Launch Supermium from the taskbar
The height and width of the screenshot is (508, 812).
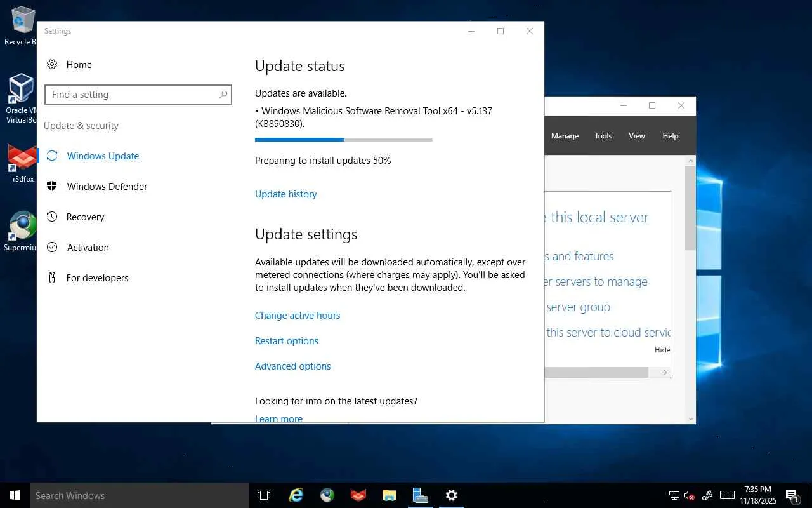tap(327, 495)
